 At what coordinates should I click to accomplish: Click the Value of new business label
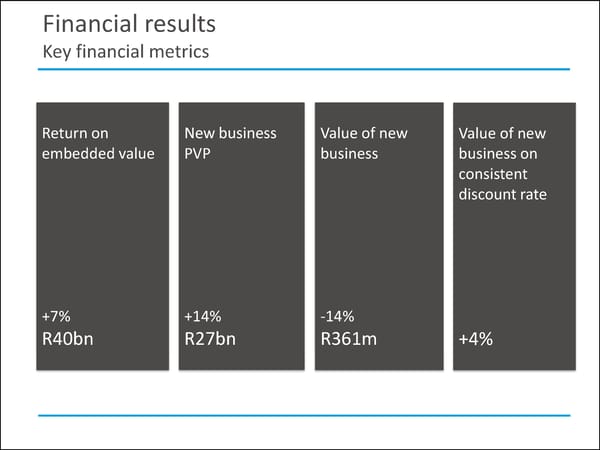pyautogui.click(x=364, y=143)
